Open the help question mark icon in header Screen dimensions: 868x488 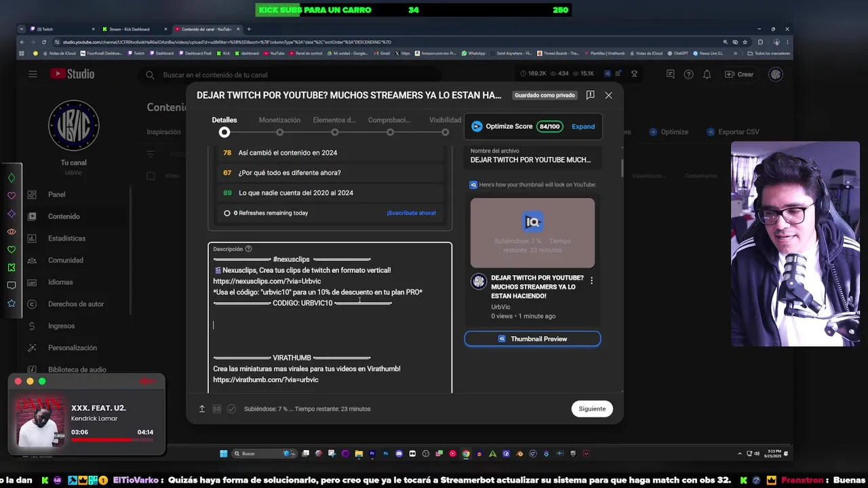(688, 75)
